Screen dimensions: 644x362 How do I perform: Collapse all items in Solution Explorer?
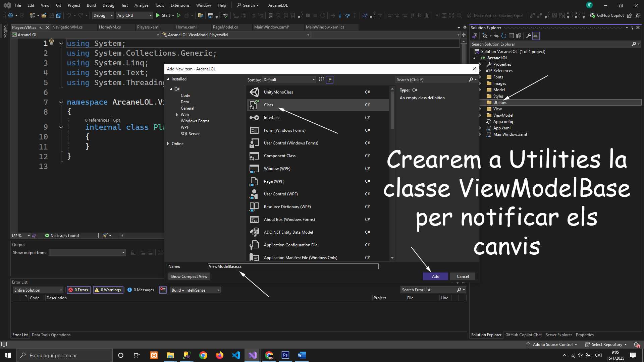511,36
